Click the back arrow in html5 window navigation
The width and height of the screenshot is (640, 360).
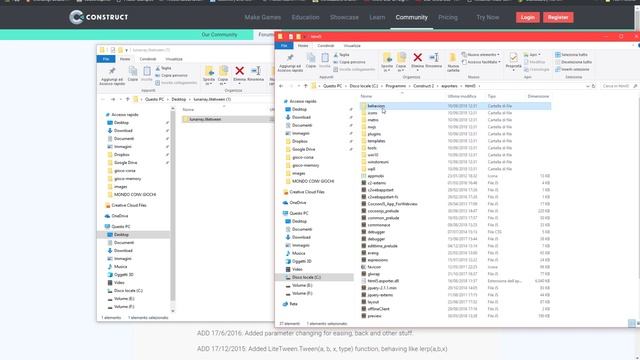[281, 86]
